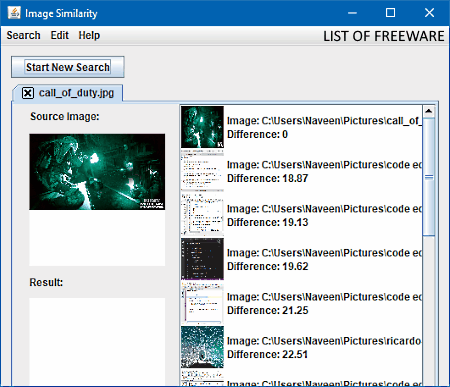Open the Help menu
The width and height of the screenshot is (450, 387).
[89, 35]
